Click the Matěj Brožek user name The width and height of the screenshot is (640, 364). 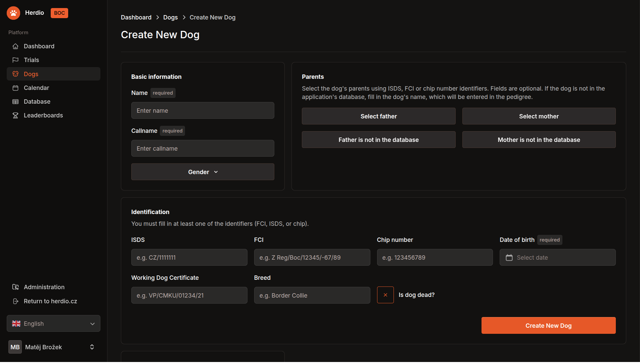coord(44,347)
